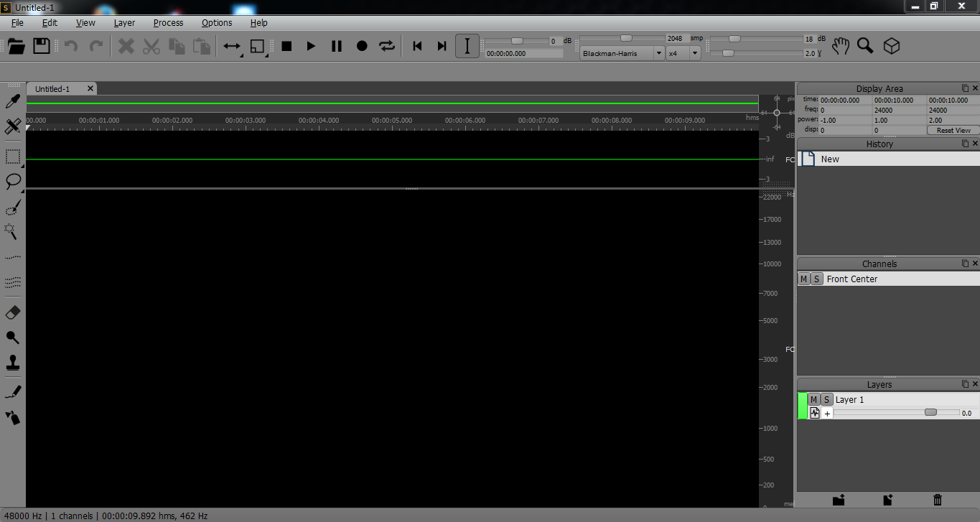Screen dimensions: 980x522
Task: Toggle the playback cursor I-beam button
Action: click(x=467, y=46)
